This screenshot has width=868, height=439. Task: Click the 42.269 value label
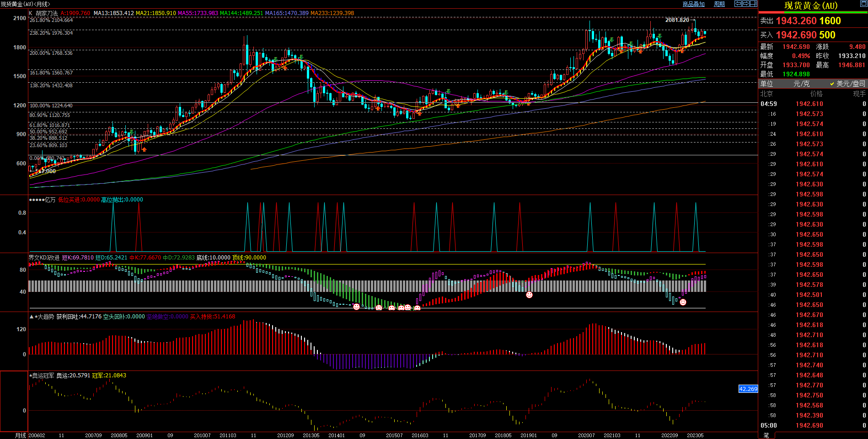[x=748, y=389]
